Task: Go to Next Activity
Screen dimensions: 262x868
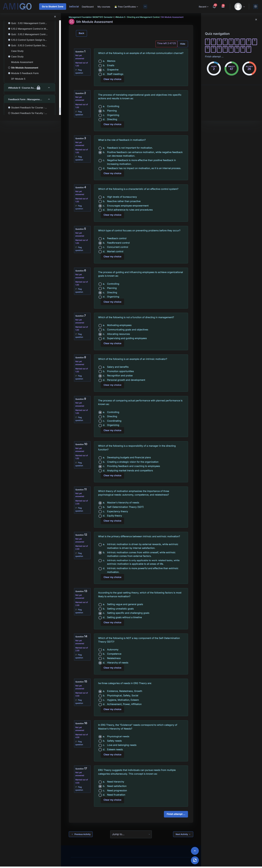Action: (x=183, y=834)
